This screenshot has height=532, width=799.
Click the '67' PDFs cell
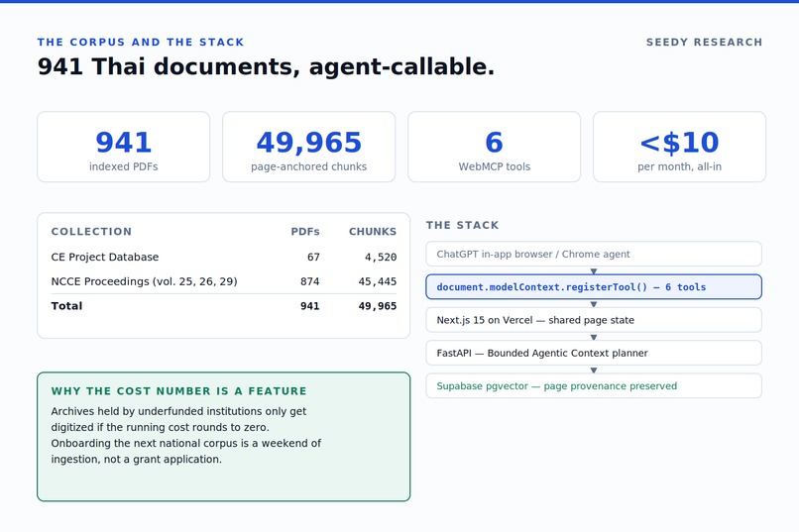pyautogui.click(x=313, y=258)
